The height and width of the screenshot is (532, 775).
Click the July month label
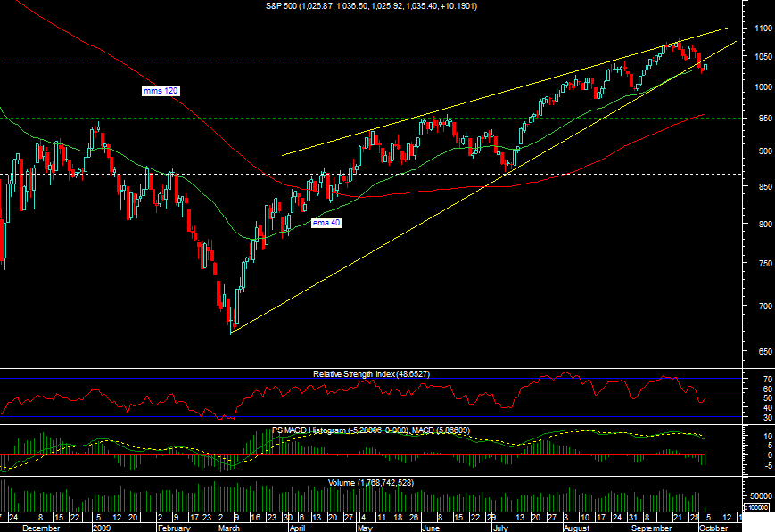click(x=500, y=528)
